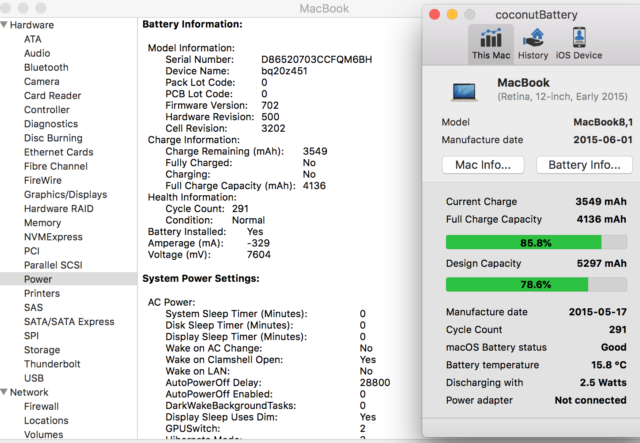The image size is (640, 443).
Task: Click the Amperage value -329
Action: click(258, 243)
